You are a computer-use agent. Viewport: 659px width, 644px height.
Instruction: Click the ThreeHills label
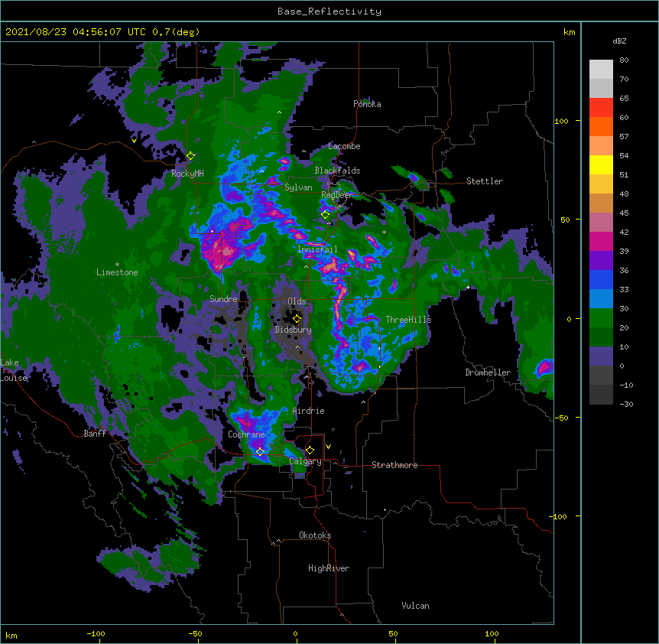tap(408, 320)
